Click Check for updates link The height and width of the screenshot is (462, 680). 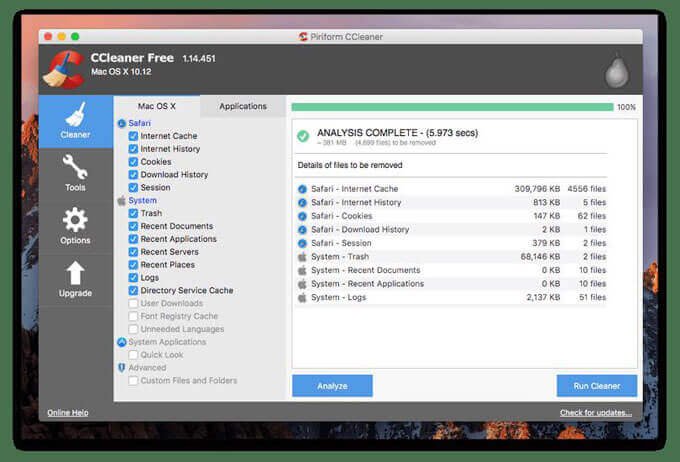pyautogui.click(x=596, y=413)
